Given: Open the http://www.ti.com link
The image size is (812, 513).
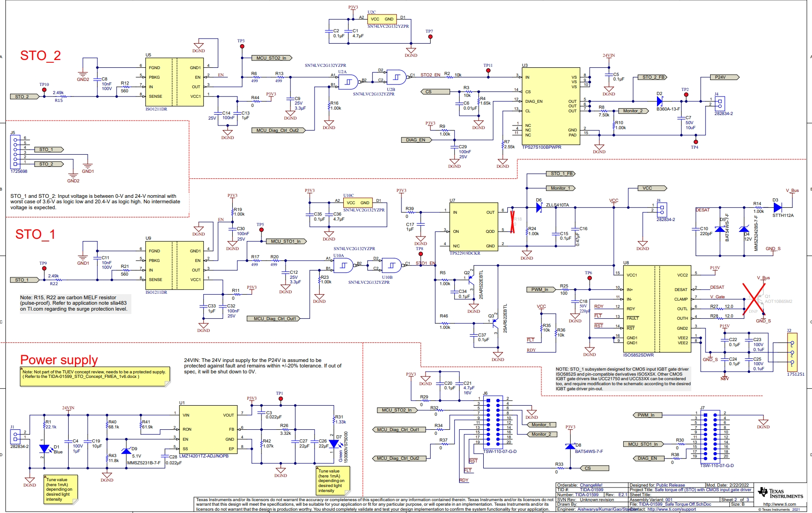Looking at the screenshot, I should pos(779,504).
